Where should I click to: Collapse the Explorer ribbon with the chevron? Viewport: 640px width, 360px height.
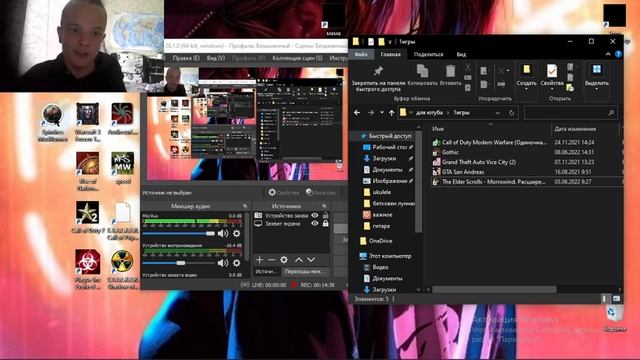[608, 54]
